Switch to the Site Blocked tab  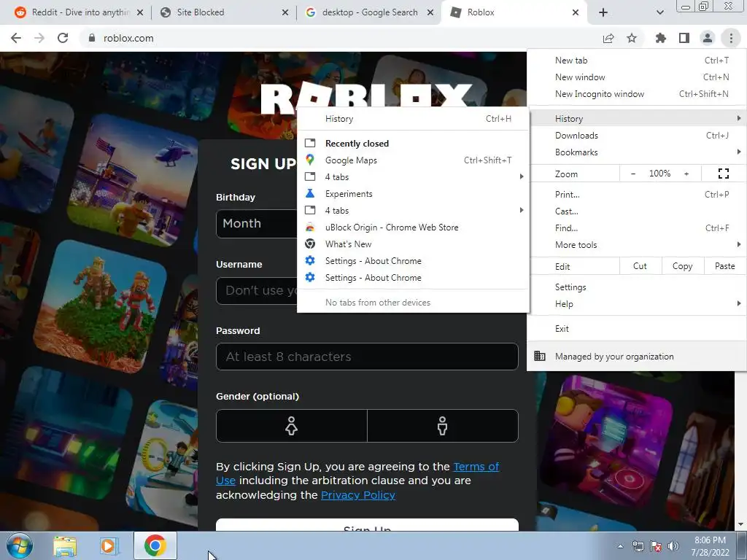[224, 12]
